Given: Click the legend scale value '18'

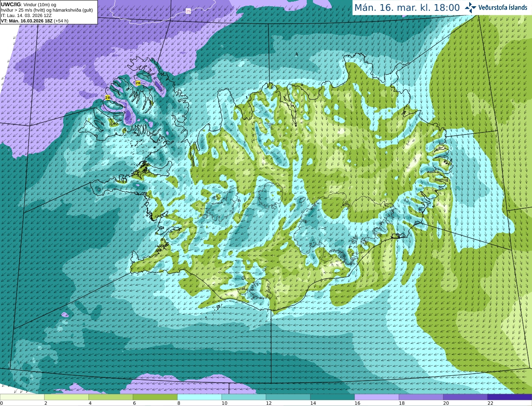Looking at the screenshot, I should (x=401, y=403).
